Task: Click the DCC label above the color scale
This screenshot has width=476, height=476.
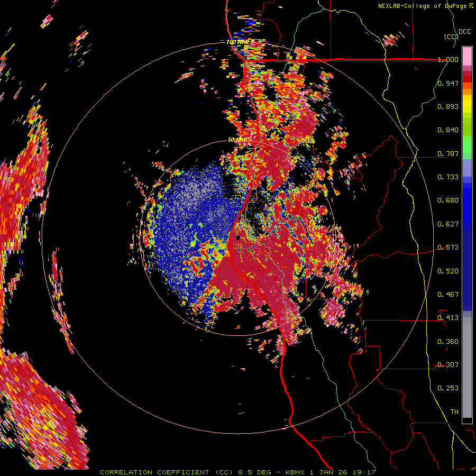Action: tap(464, 32)
